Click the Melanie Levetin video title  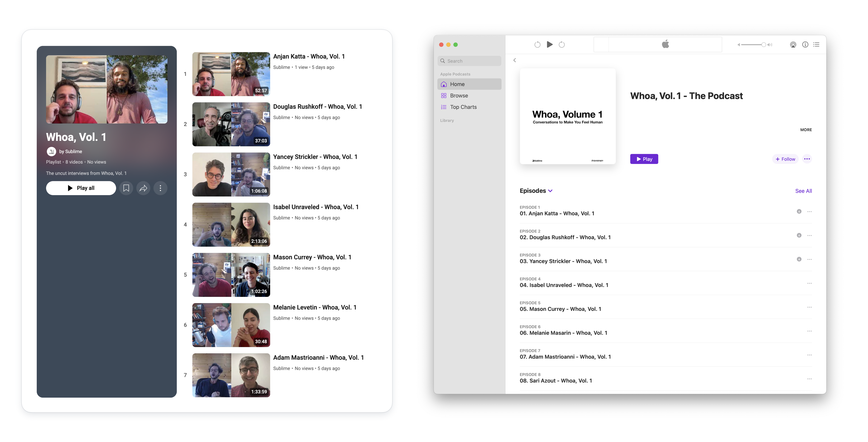point(315,308)
